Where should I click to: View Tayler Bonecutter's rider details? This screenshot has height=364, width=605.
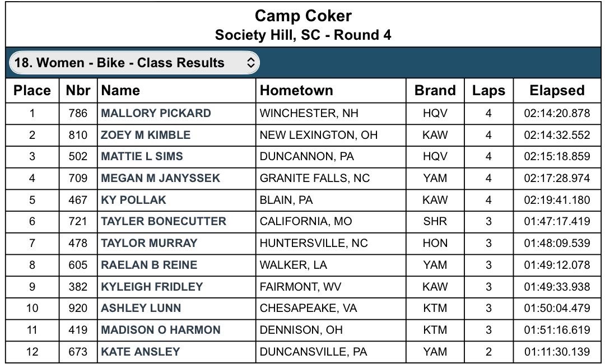[163, 221]
